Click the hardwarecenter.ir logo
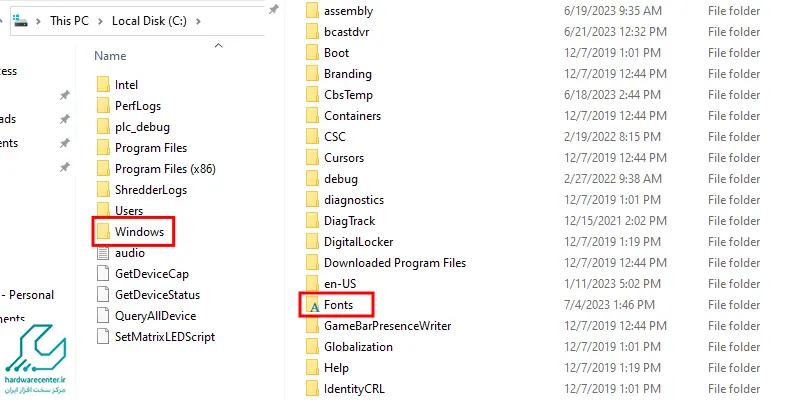Image resolution: width=800 pixels, height=400 pixels. [x=36, y=361]
